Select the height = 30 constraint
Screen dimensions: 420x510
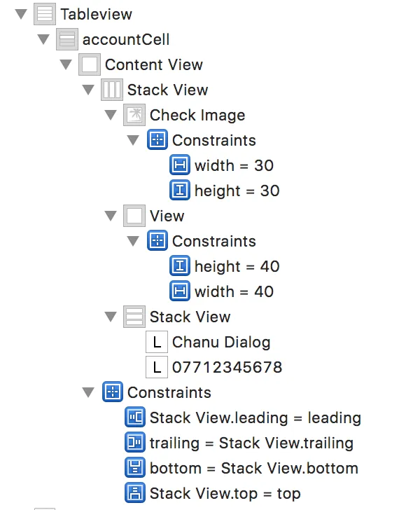pyautogui.click(x=237, y=191)
